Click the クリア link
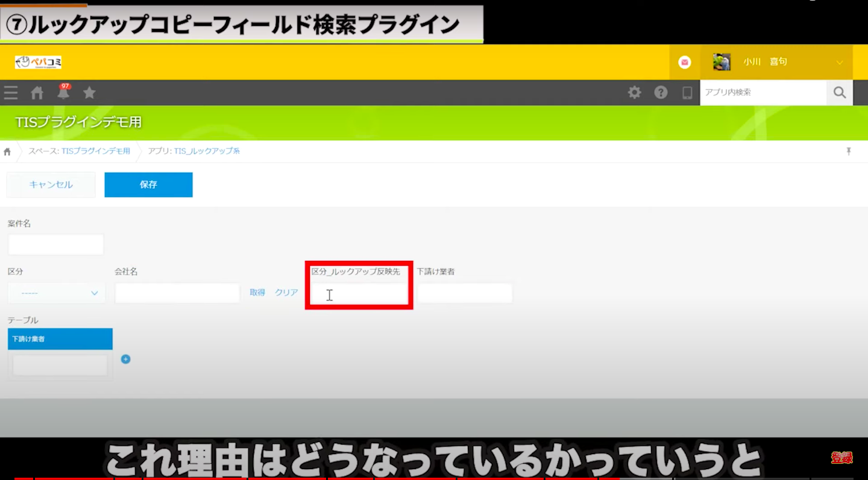Viewport: 868px width, 480px height. 286,293
